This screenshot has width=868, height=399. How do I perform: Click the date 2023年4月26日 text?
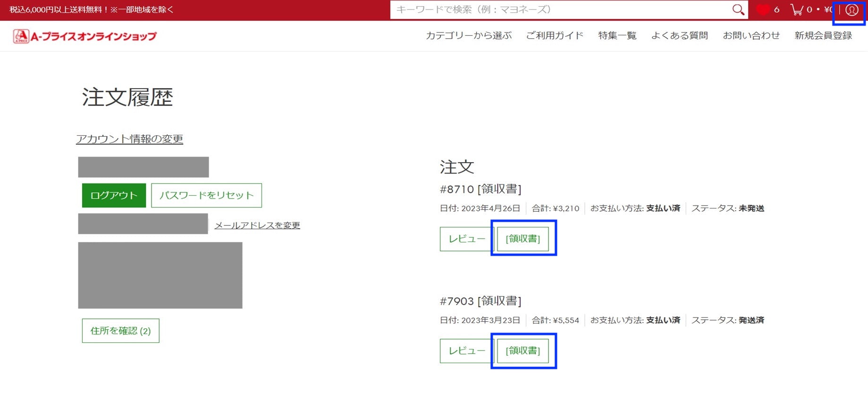tap(490, 208)
